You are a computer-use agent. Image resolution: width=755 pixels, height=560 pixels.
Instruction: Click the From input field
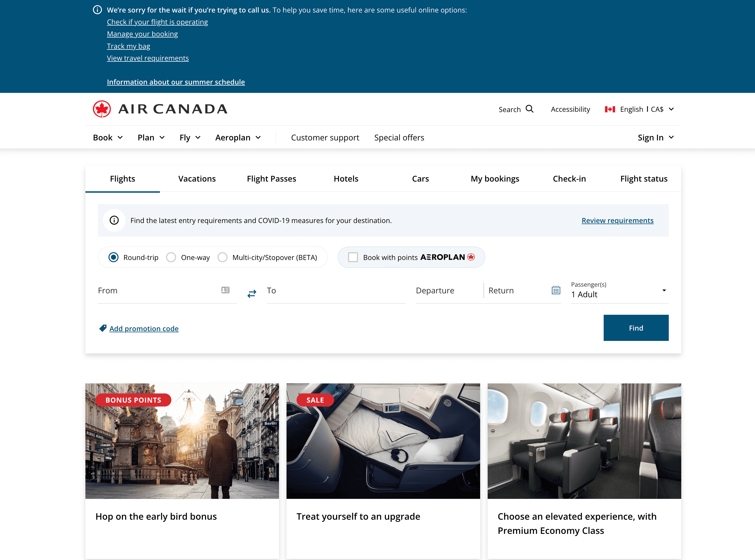[153, 290]
